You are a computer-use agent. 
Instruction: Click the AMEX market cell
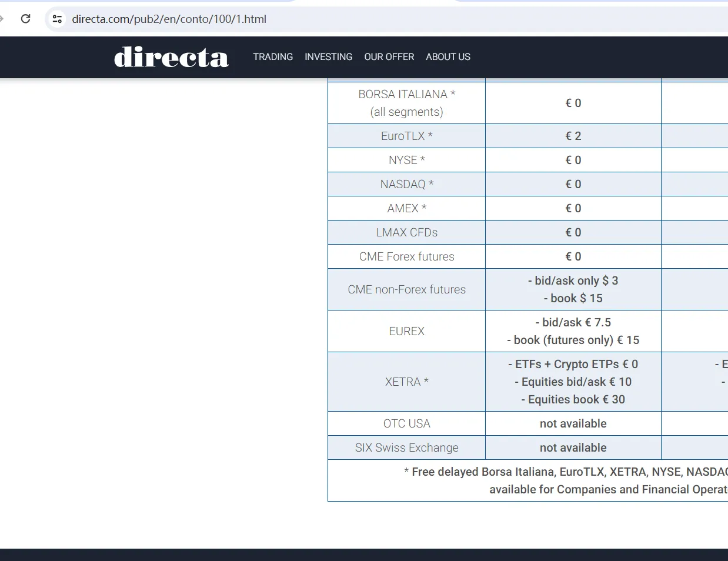[x=406, y=208]
